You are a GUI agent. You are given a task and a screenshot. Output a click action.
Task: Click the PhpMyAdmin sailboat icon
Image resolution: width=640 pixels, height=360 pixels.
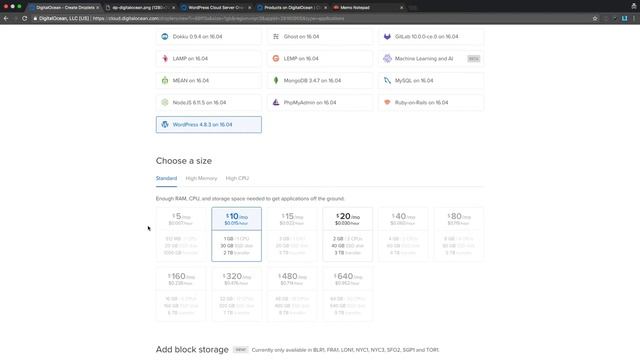(276, 102)
